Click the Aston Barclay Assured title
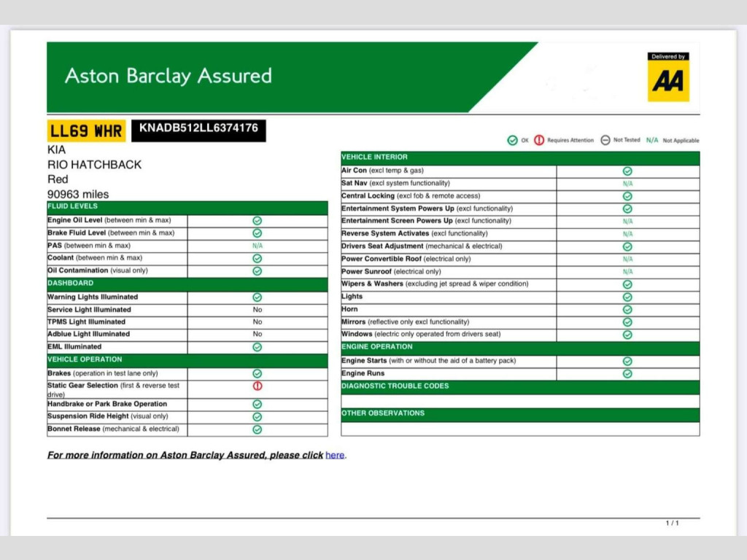The width and height of the screenshot is (747, 560). click(x=169, y=76)
